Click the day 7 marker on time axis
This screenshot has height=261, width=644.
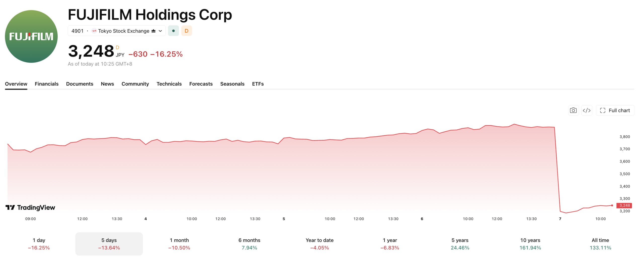coord(560,219)
